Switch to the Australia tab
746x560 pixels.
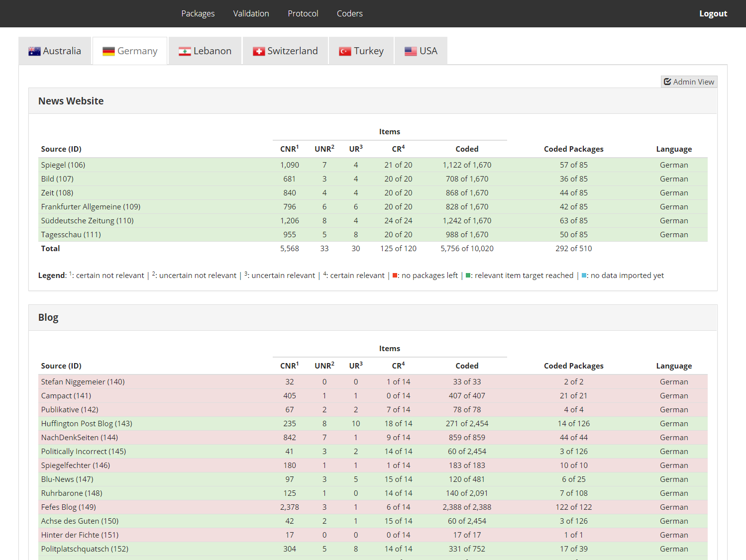55,51
